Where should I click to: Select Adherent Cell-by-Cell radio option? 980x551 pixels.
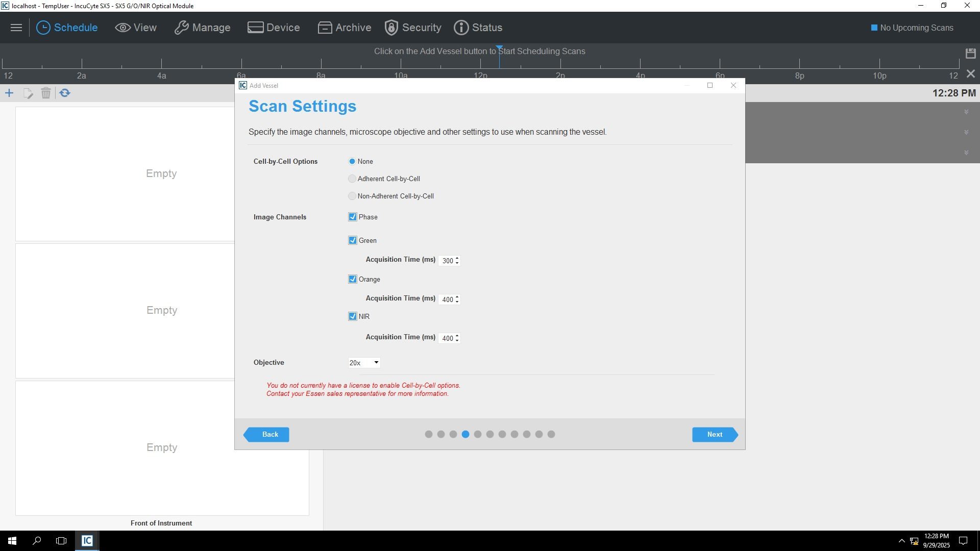pyautogui.click(x=352, y=179)
